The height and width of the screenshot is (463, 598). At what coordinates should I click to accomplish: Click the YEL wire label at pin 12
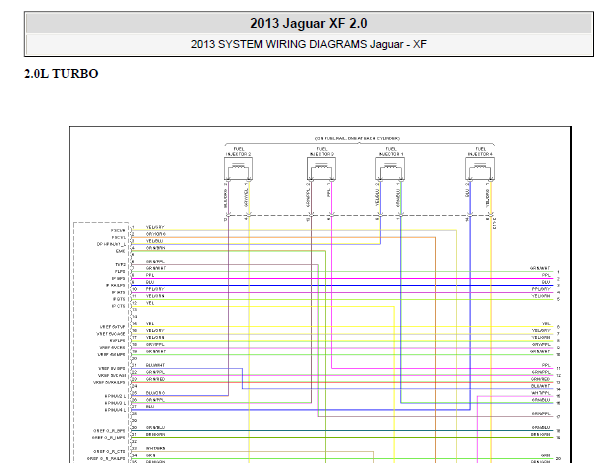click(x=150, y=303)
